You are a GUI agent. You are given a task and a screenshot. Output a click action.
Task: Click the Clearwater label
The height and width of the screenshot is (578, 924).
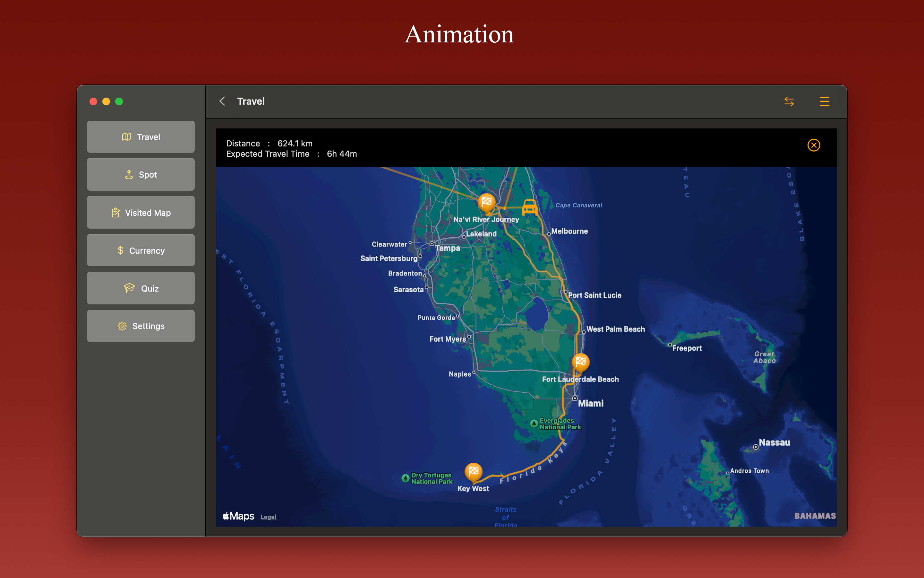tap(389, 244)
